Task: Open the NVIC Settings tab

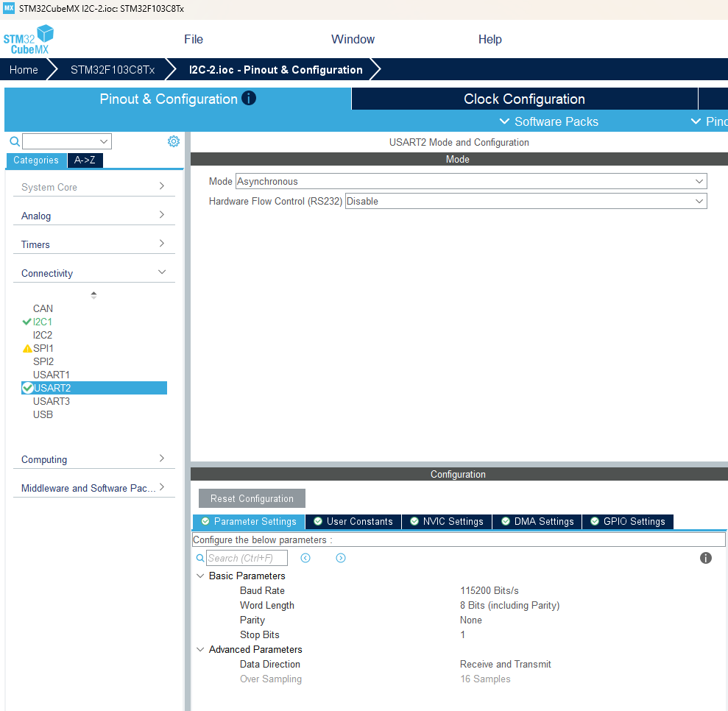Action: click(447, 522)
